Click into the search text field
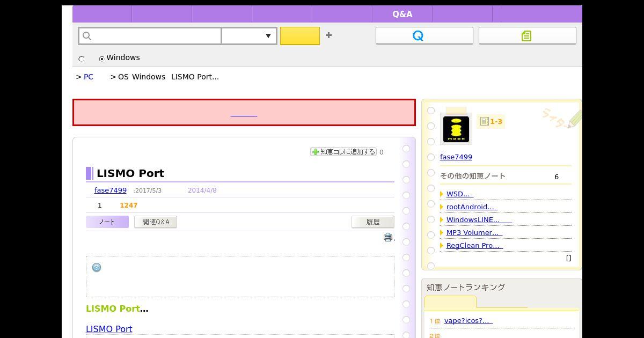The height and width of the screenshot is (338, 644). 150,36
